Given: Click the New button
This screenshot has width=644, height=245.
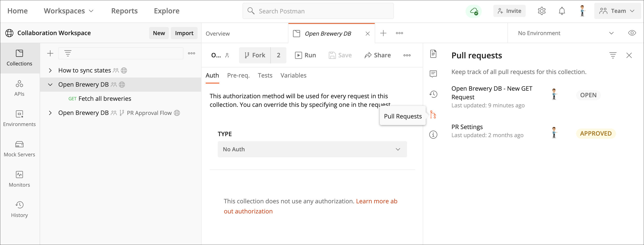Looking at the screenshot, I should [159, 33].
